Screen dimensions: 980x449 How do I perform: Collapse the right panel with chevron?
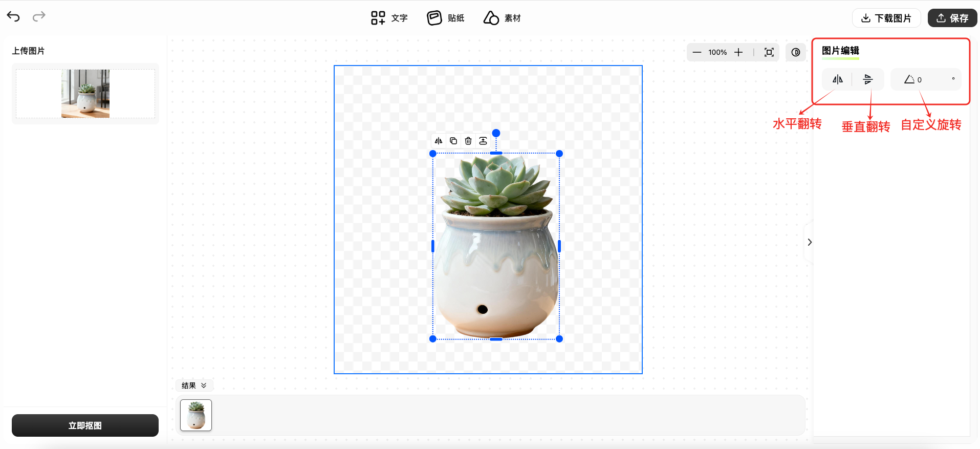[810, 242]
